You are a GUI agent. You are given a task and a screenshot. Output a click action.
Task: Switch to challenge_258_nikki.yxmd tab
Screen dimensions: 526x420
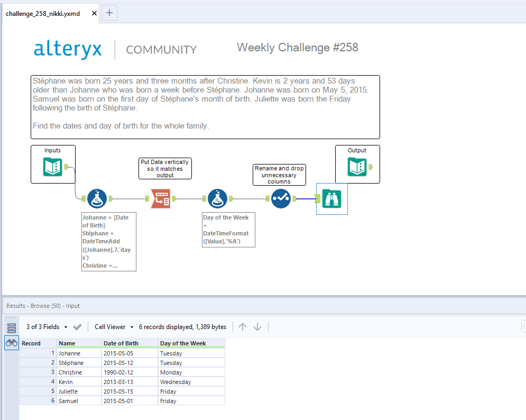coord(43,14)
